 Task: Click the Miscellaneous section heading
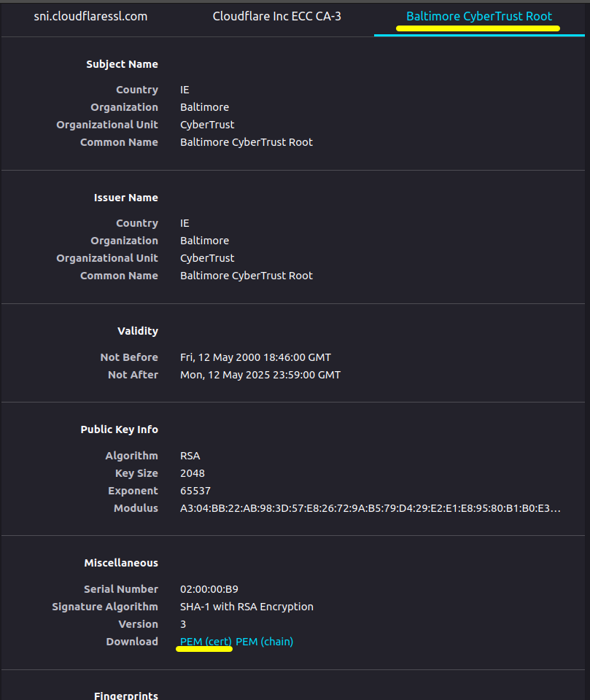(120, 563)
